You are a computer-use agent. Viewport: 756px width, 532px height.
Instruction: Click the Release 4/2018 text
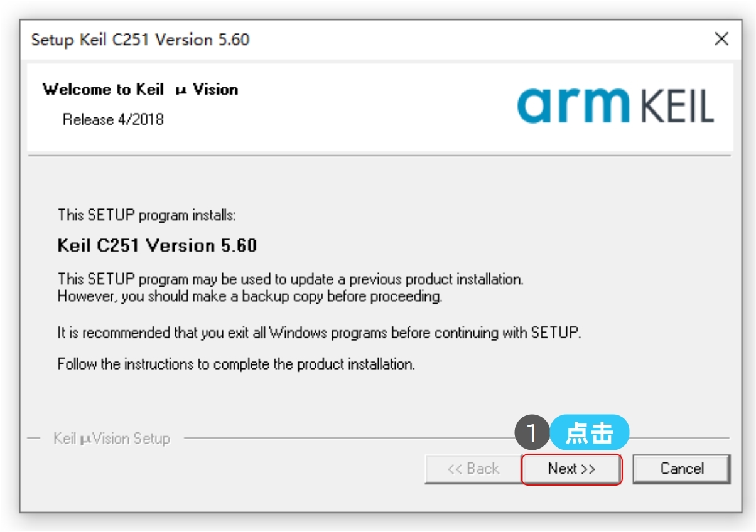click(113, 119)
